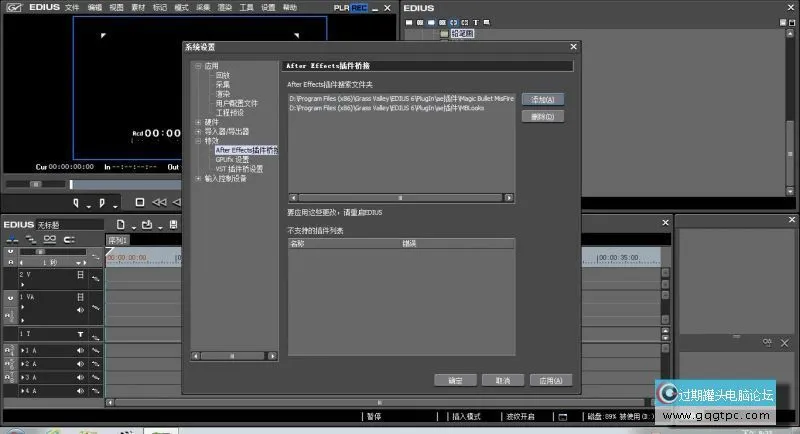This screenshot has width=800, height=434.
Task: Click the Stop playback button
Action: [x=139, y=202]
